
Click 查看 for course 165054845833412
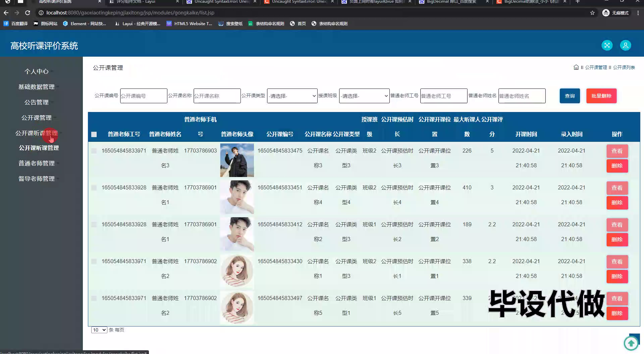(617, 225)
